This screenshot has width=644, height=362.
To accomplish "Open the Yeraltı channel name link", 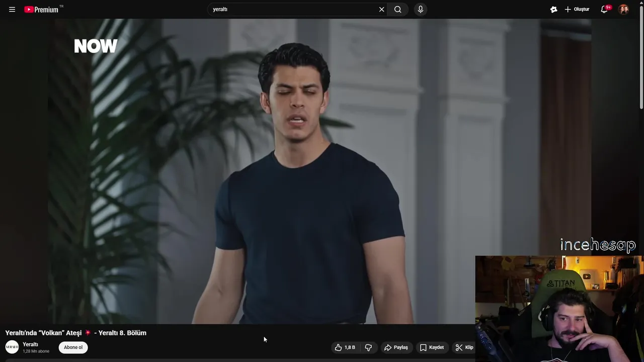I will (x=30, y=344).
